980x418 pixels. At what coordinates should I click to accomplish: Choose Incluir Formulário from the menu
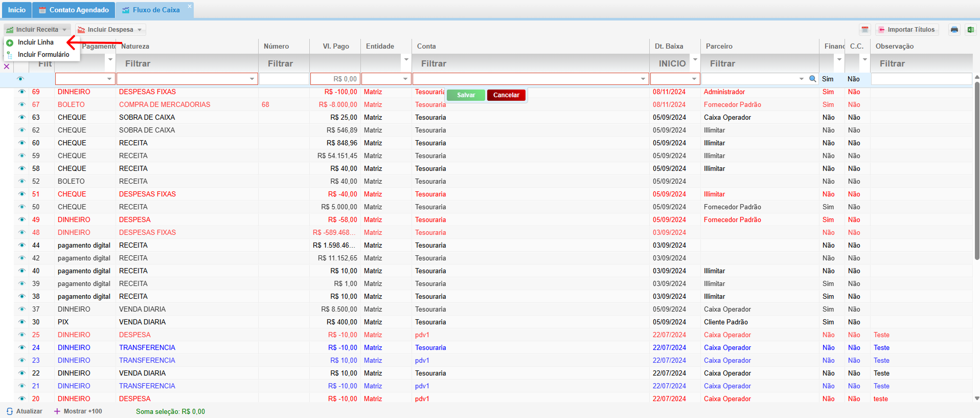42,55
